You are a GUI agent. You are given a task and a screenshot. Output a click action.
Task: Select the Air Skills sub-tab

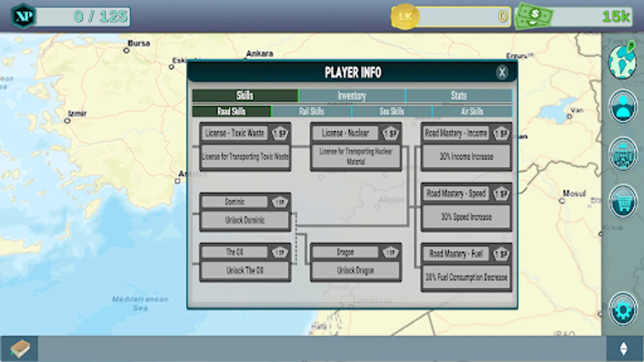pyautogui.click(x=472, y=111)
